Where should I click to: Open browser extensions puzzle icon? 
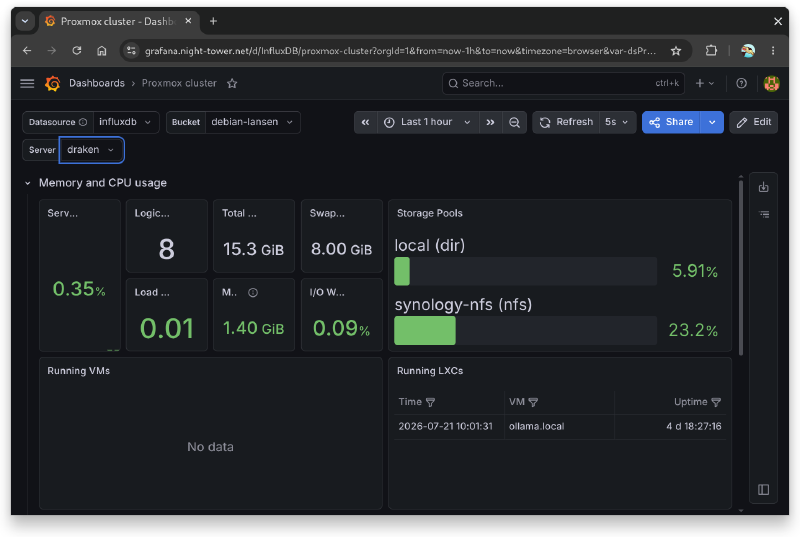(711, 50)
